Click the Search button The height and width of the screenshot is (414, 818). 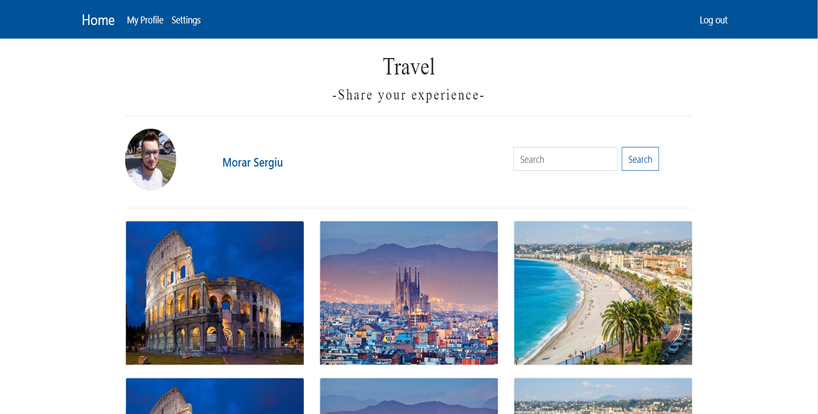(x=640, y=159)
